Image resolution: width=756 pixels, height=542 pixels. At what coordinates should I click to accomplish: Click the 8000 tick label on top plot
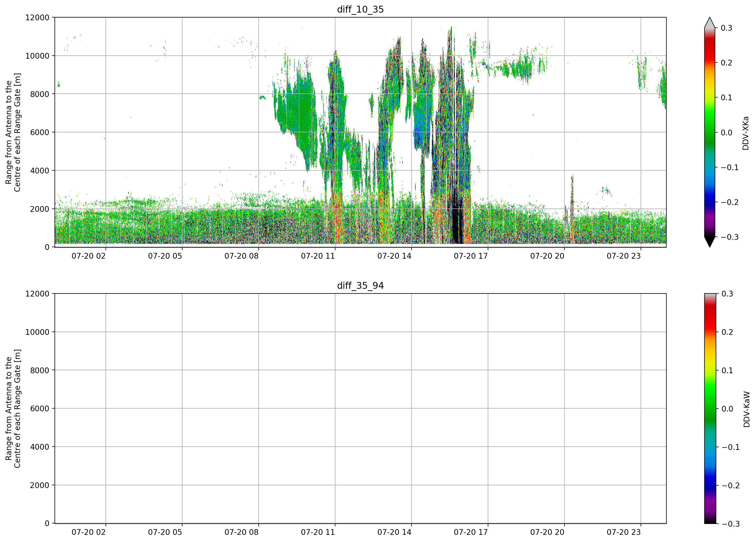[40, 94]
